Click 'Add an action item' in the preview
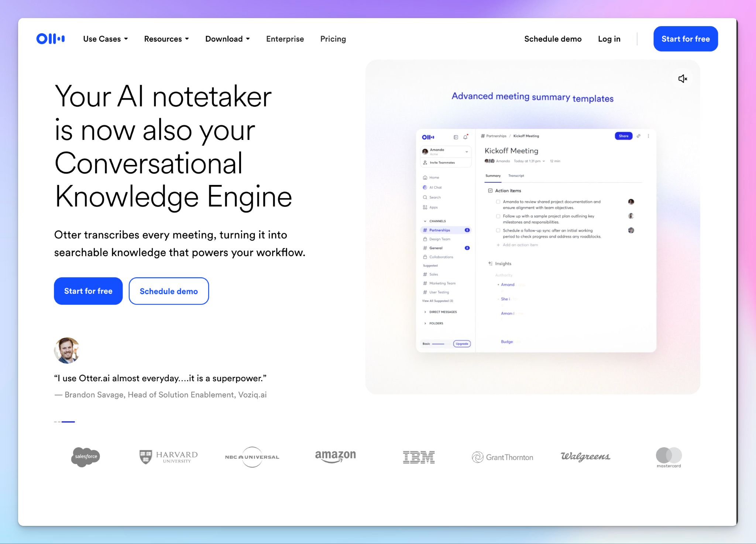 (517, 245)
